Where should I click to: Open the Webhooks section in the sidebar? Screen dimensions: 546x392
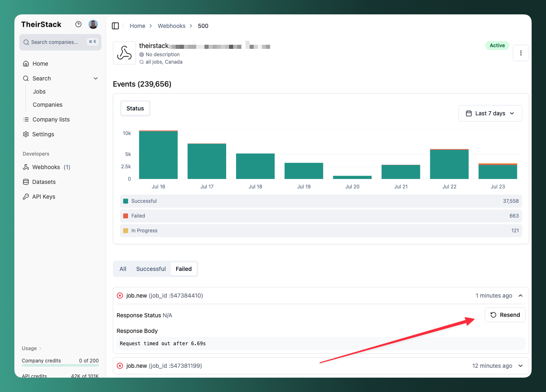coord(46,167)
